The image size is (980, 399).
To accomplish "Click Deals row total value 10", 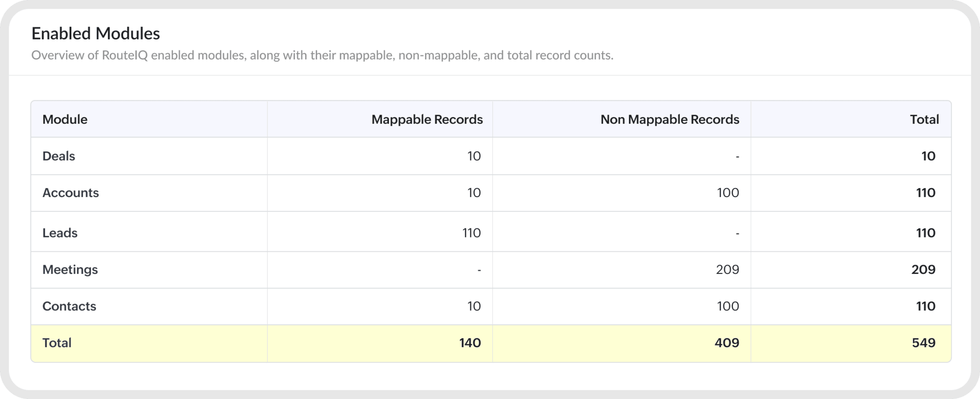I will (x=928, y=156).
